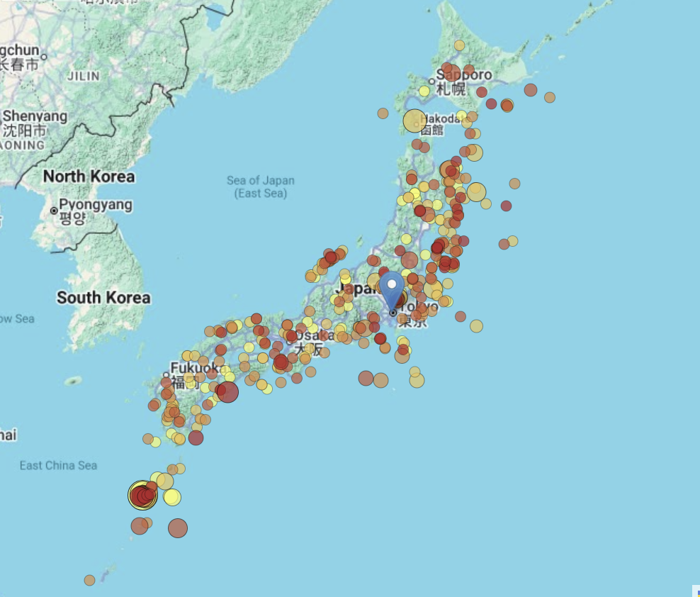700x597 pixels.
Task: Click the large dark red circle east of Fukuoka
Action: (228, 392)
